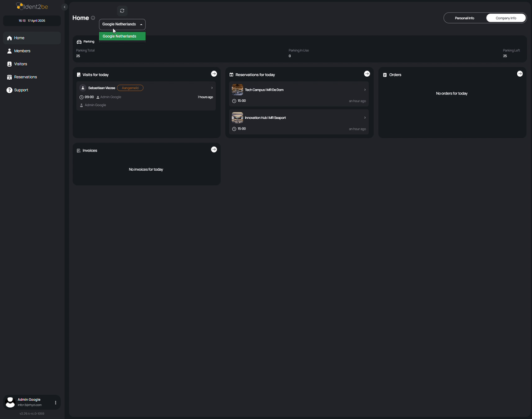Expand the Innovation Hub reservation chevron
The width and height of the screenshot is (532, 419).
(x=365, y=118)
